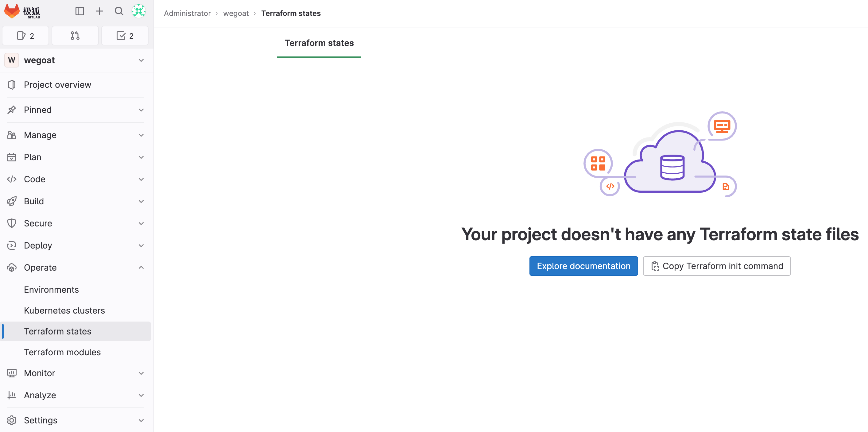868x432 pixels.
Task: Click wegoat breadcrumb link
Action: (235, 13)
